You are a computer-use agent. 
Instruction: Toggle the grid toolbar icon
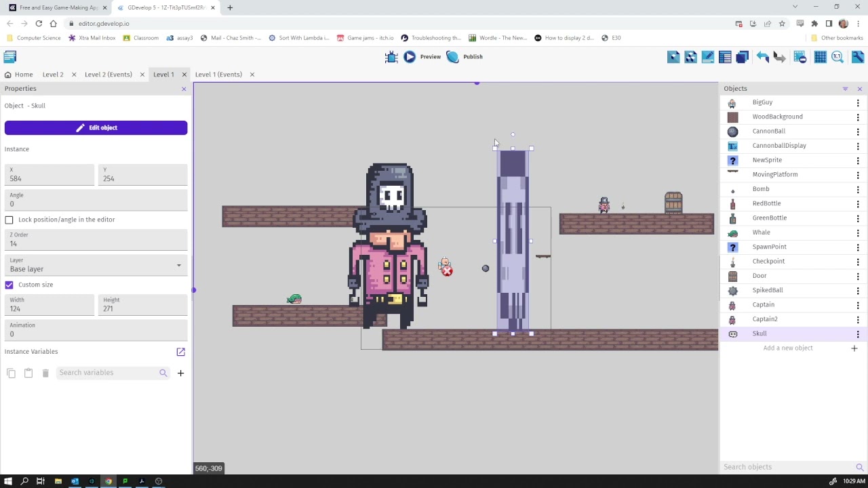point(821,57)
